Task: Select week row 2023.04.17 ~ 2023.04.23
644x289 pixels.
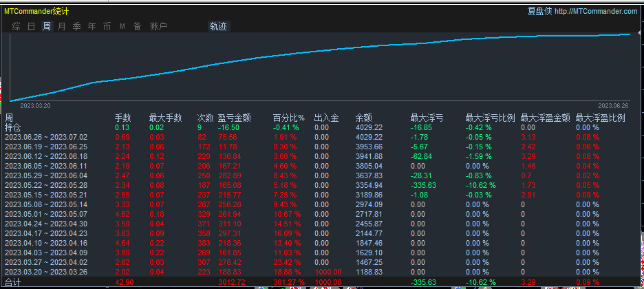Action: 321,233
